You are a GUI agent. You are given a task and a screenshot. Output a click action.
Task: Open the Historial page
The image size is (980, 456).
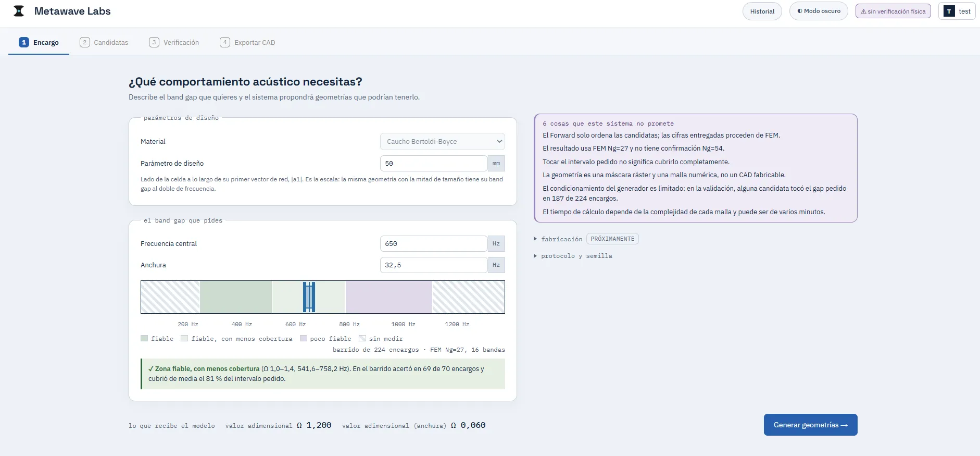click(x=762, y=11)
